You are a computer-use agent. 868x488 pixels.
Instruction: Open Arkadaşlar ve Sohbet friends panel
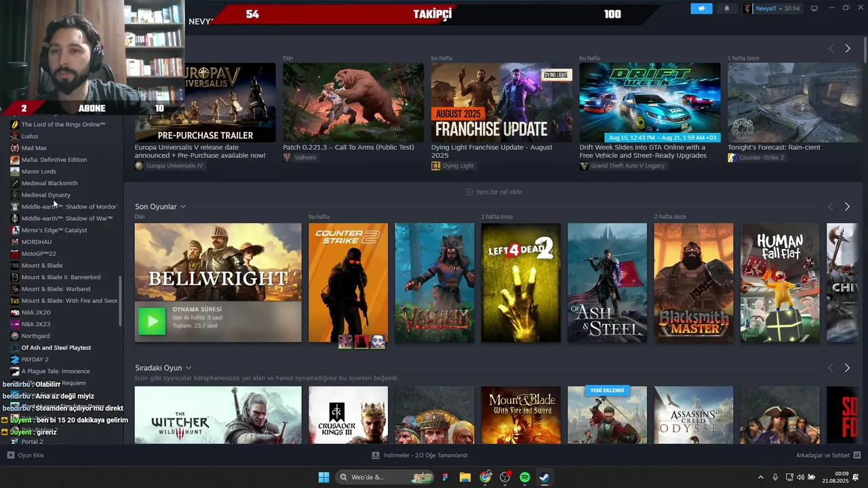pyautogui.click(x=828, y=455)
